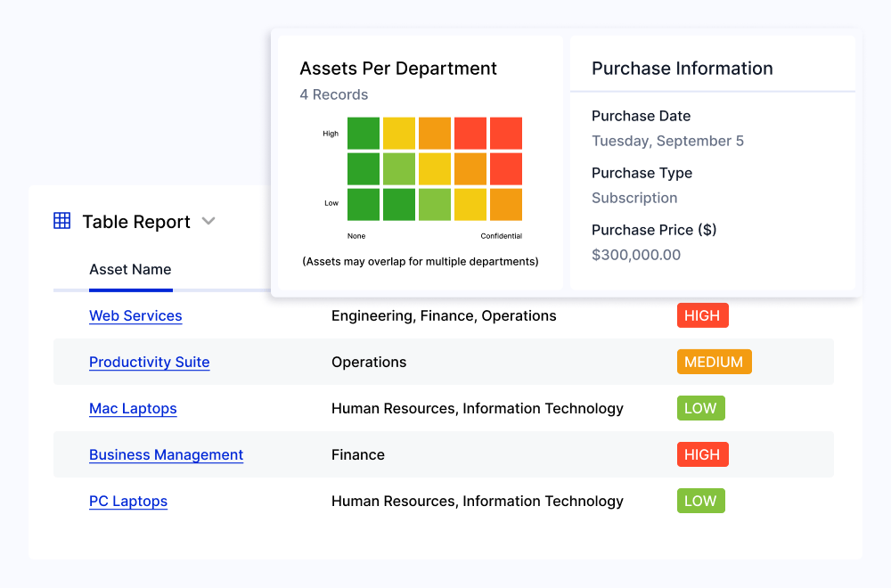Click the center yellow heatmap cell

[435, 168]
